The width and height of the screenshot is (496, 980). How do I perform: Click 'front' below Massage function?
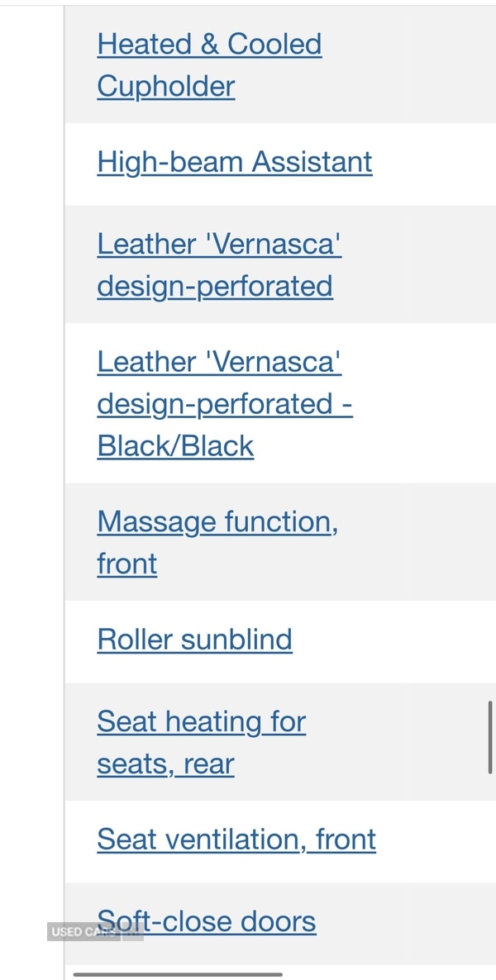pos(126,564)
